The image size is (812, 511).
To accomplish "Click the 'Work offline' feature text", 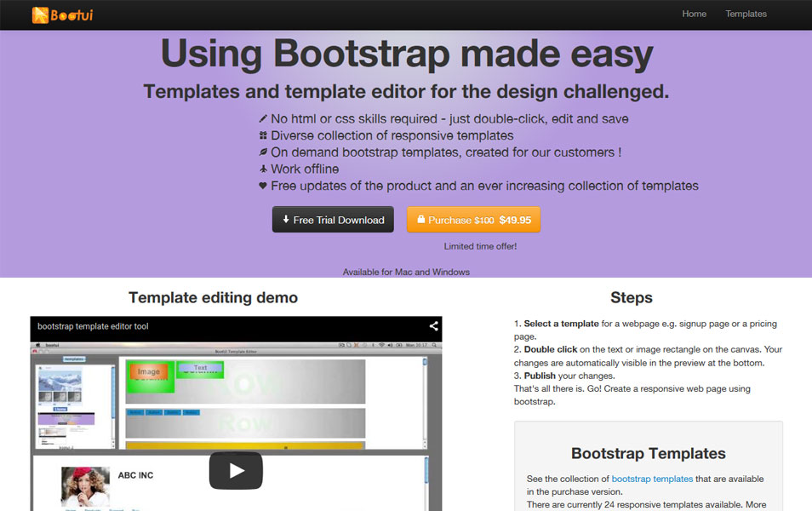I will click(305, 169).
